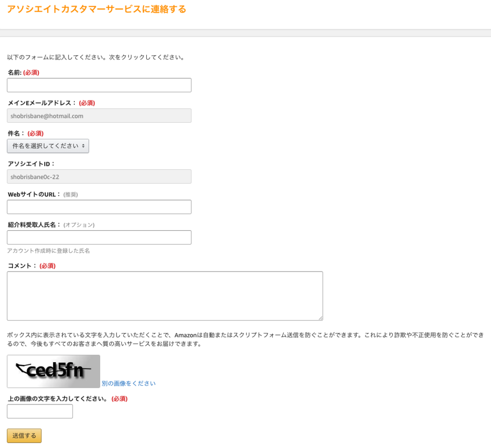
Task: Click the Associate ID field shobrisbane0c-22
Action: point(99,177)
